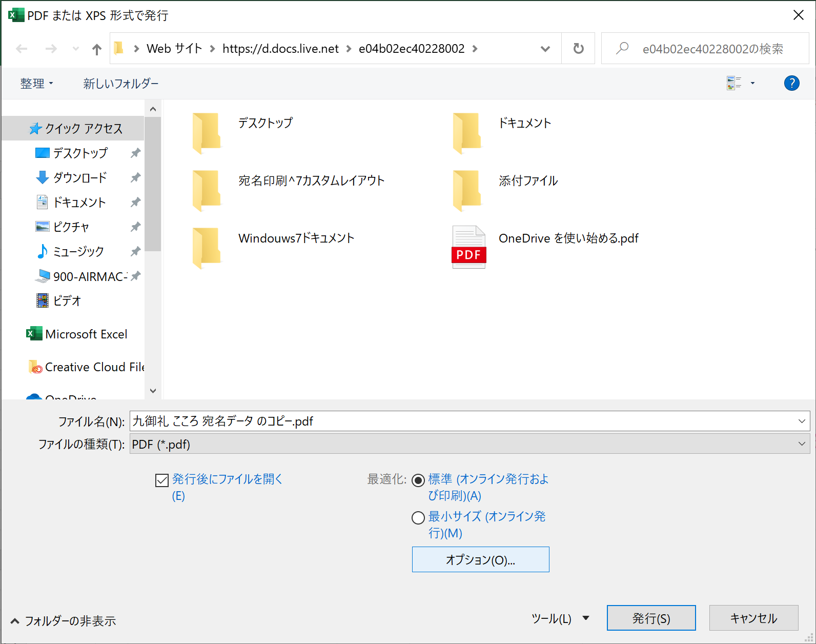This screenshot has width=816, height=644.
Task: Select the 標準 optimization radio button
Action: pyautogui.click(x=418, y=480)
